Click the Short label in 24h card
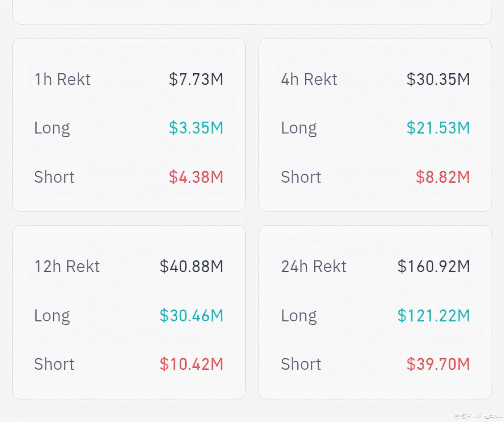The width and height of the screenshot is (504, 422). (301, 364)
